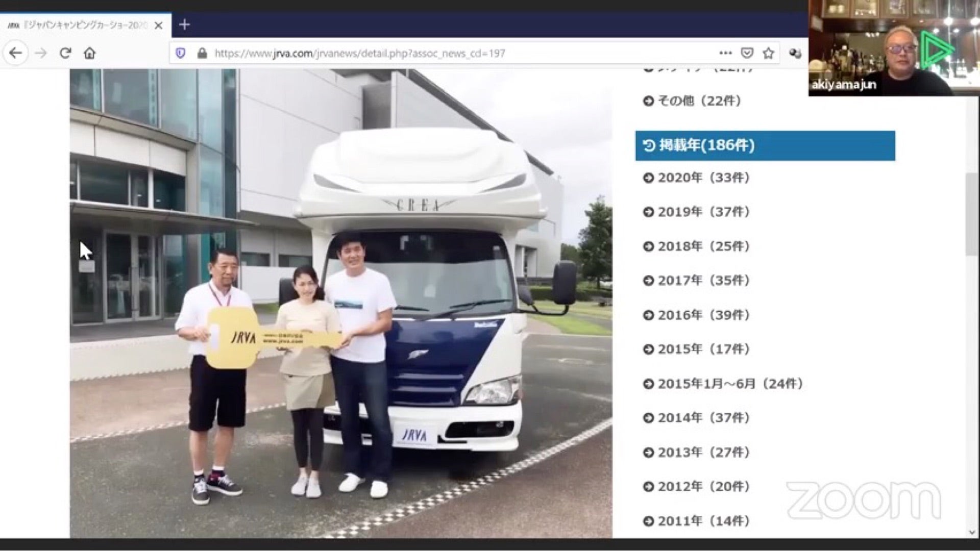Bookmark this page with star icon
The image size is (980, 551).
(x=769, y=53)
